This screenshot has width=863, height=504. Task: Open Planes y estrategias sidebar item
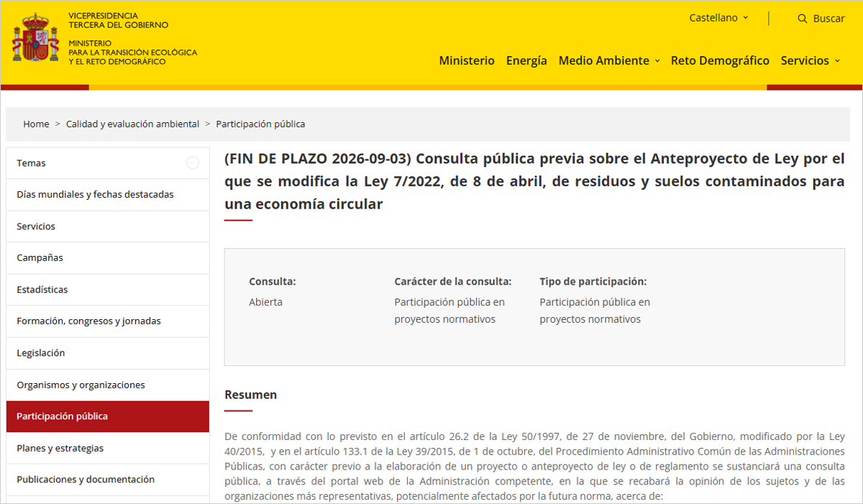pos(108,449)
